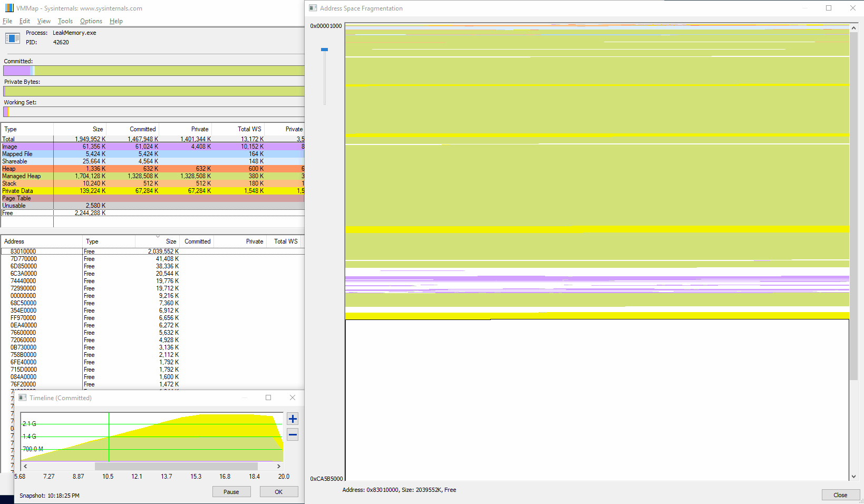This screenshot has height=504, width=864.
Task: Open the Options menu
Action: pos(91,21)
